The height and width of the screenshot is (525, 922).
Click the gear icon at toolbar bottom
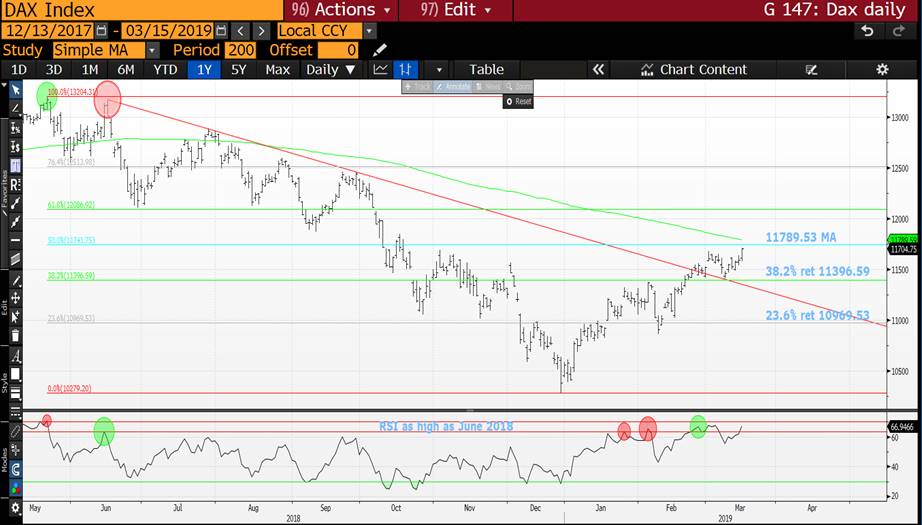15,507
